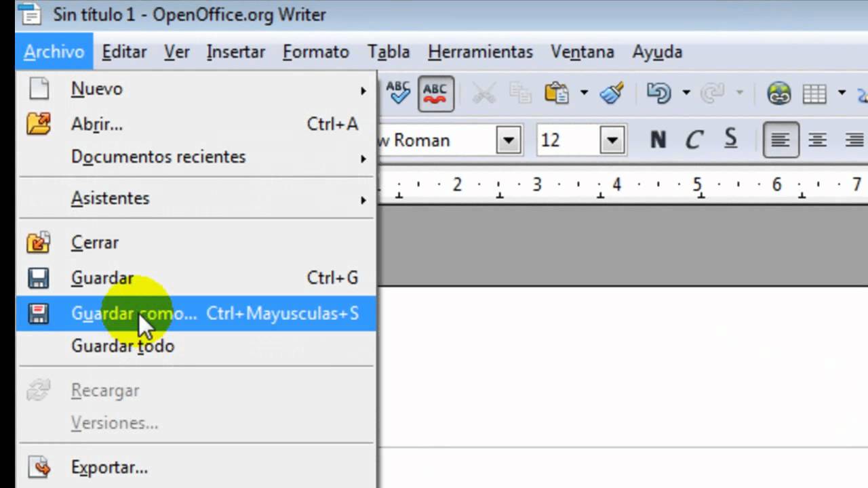Viewport: 868px width, 488px height.
Task: Select centered text alignment
Action: (x=817, y=140)
